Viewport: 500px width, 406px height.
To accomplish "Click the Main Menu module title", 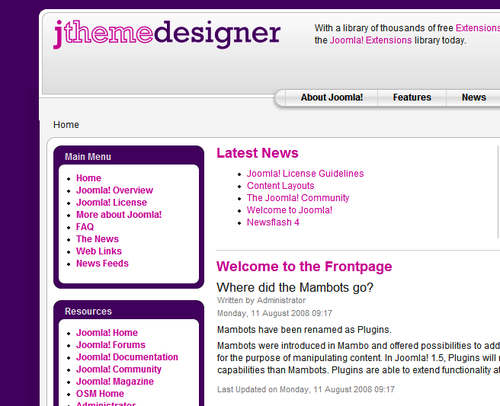I will click(88, 157).
